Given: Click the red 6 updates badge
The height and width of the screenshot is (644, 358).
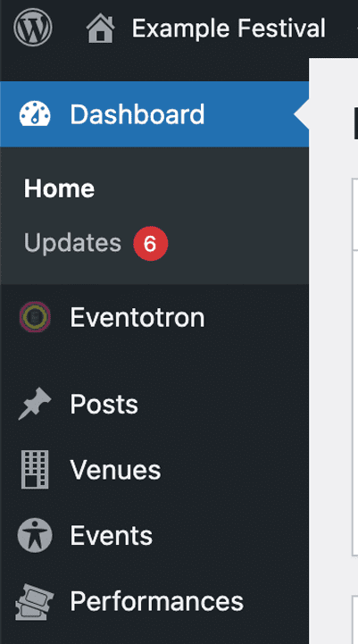Looking at the screenshot, I should click(x=150, y=244).
